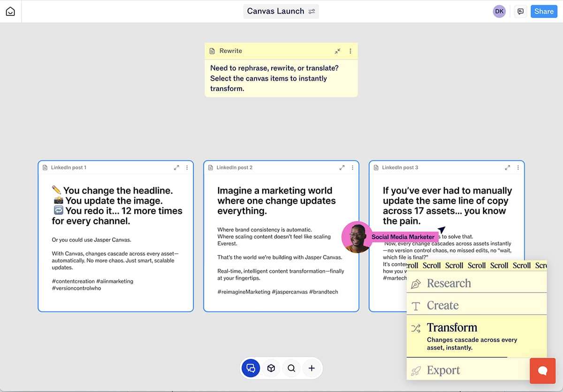Expand LinkedIn post 3 card
This screenshot has width=563, height=392.
507,167
